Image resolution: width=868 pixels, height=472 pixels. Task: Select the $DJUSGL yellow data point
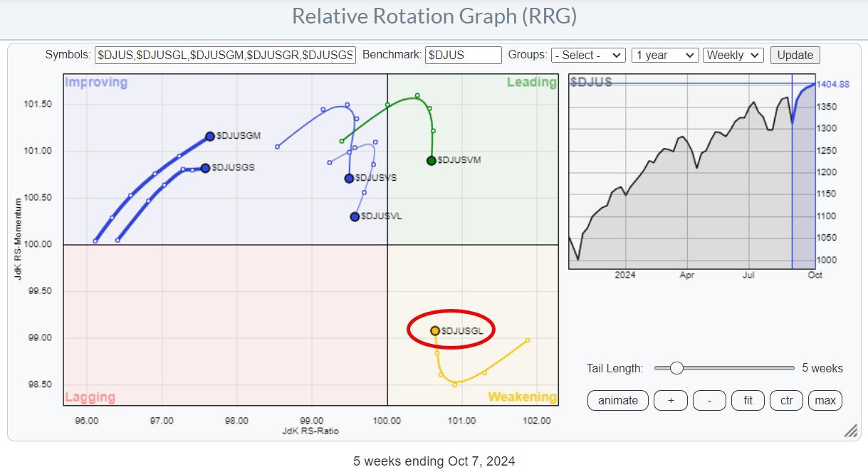(x=435, y=330)
